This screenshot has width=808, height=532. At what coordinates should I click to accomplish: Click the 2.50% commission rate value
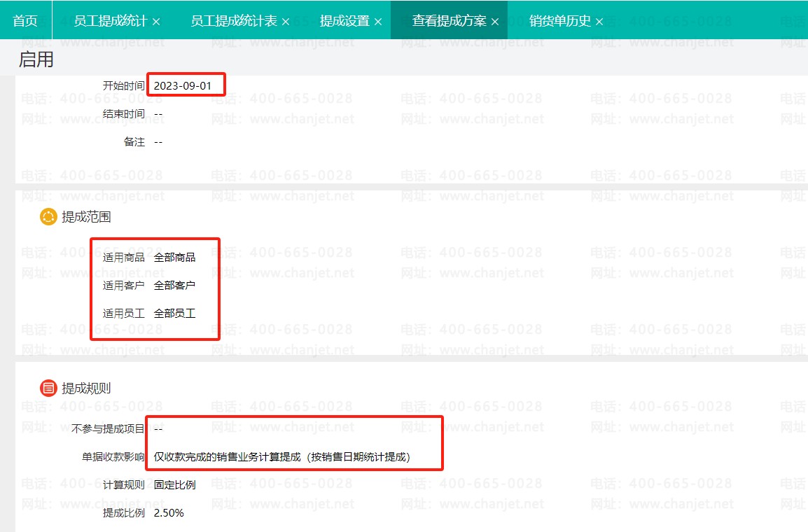[x=169, y=513]
